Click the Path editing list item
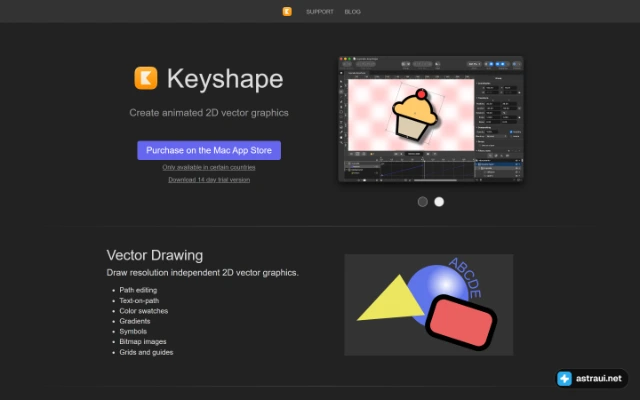Image resolution: width=640 pixels, height=400 pixels. tap(138, 290)
